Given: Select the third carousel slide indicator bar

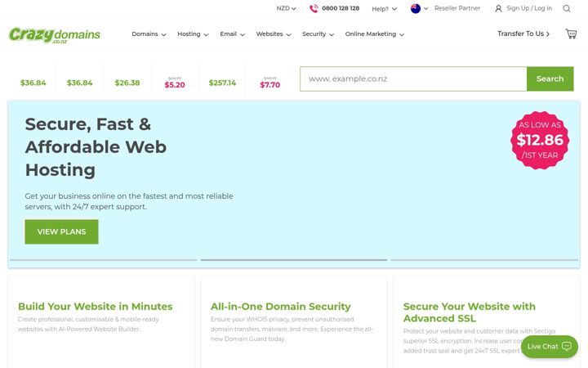Looking at the screenshot, I should tap(484, 259).
